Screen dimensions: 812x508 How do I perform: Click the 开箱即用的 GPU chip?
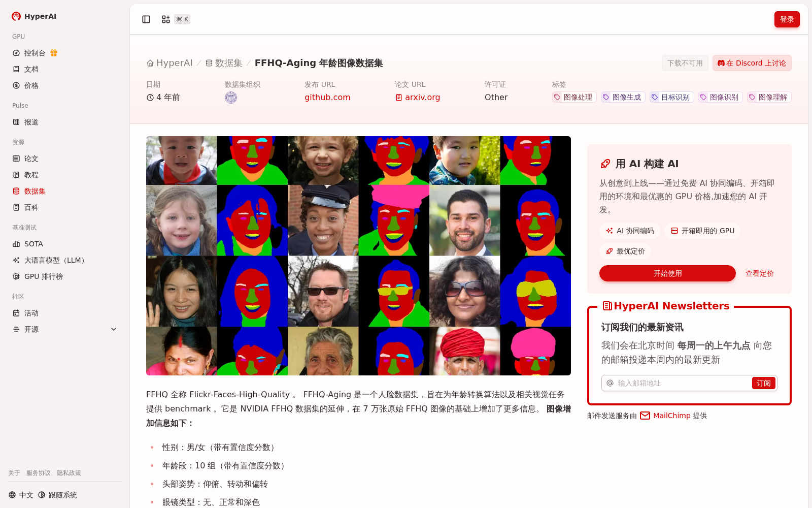click(702, 231)
